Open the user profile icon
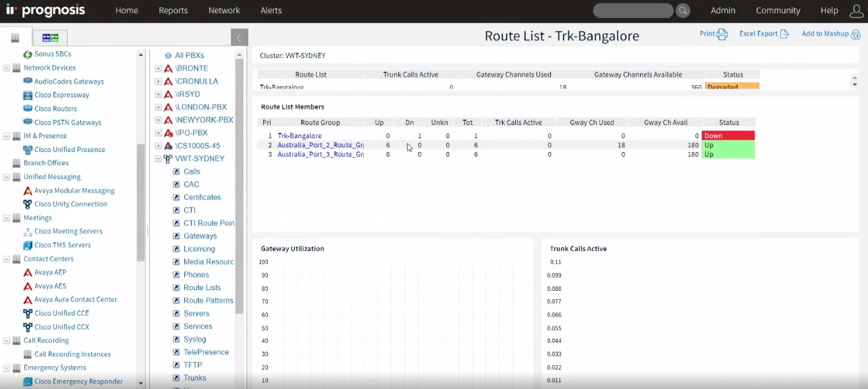Screen dimensions: 868x389 click(856, 10)
